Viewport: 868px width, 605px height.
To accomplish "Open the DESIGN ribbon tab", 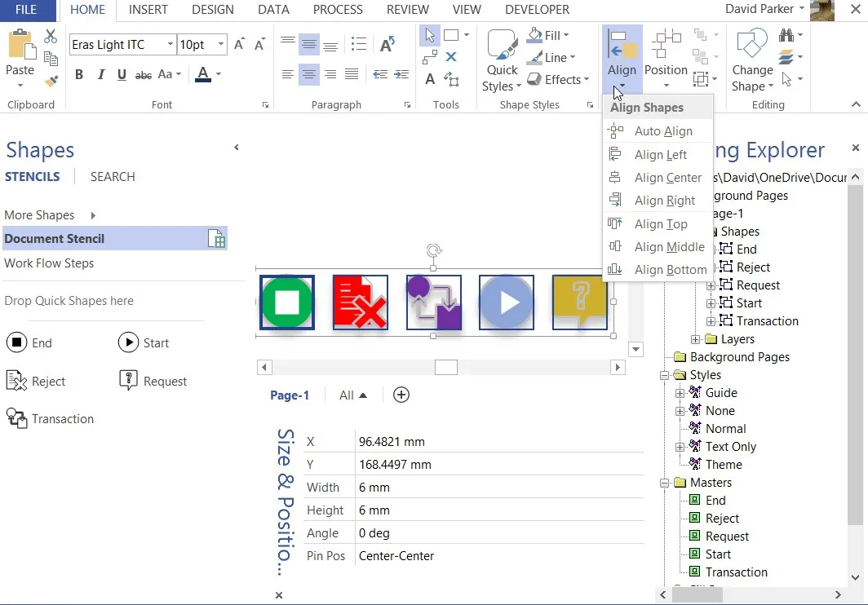I will [213, 10].
